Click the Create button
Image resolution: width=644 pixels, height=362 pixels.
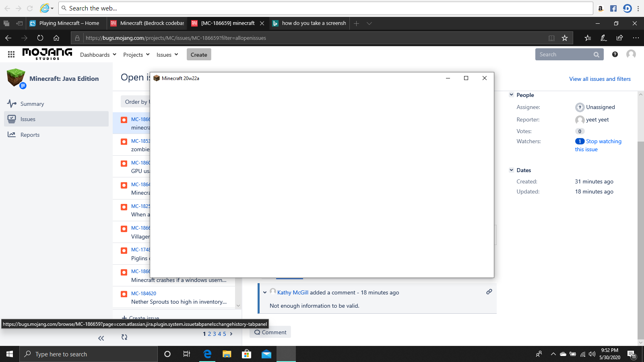(x=199, y=55)
